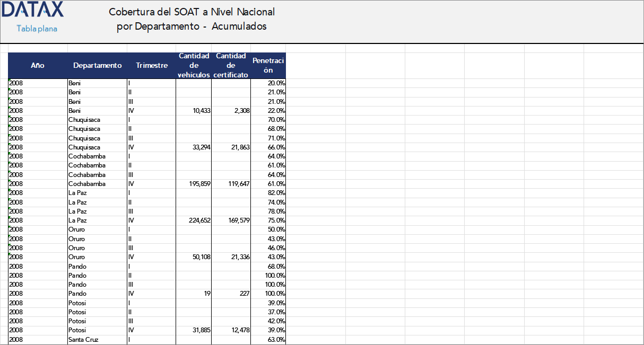Select the 'por Departamento - Acumulados' subtitle line
This screenshot has width=644, height=345.
[192, 26]
